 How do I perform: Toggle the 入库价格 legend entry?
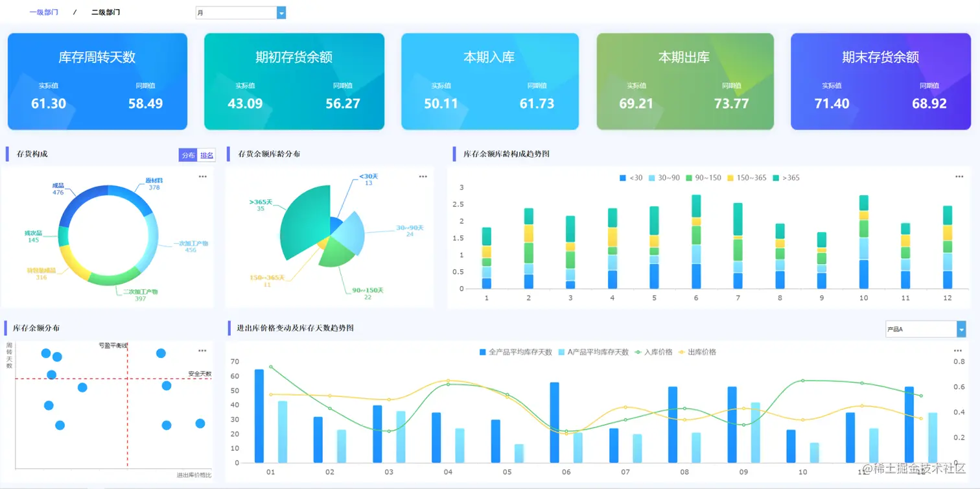(x=653, y=352)
